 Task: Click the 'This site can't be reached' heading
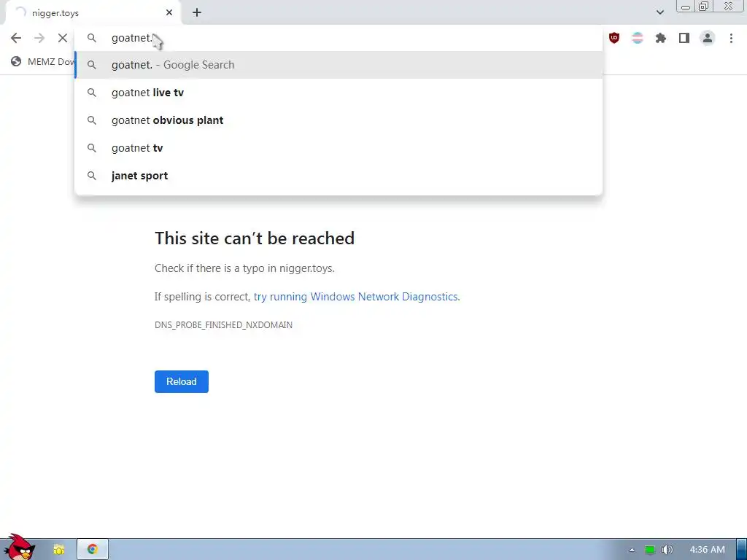[255, 238]
